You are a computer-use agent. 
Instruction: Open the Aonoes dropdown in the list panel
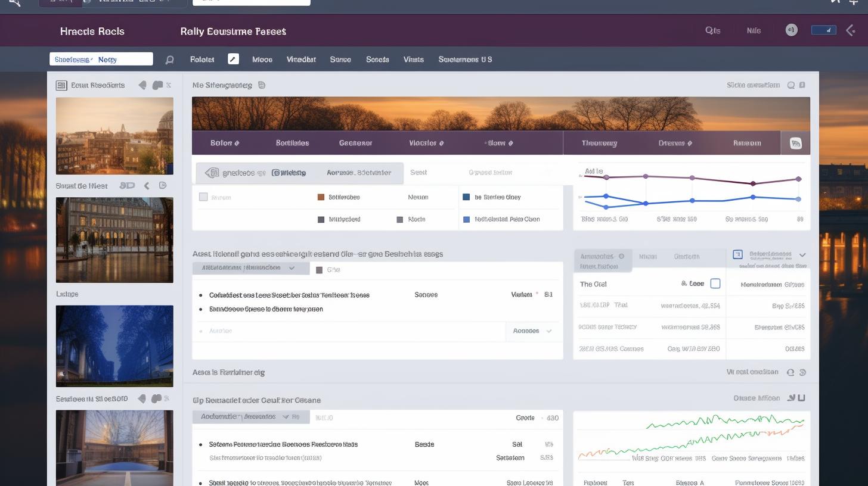point(533,331)
